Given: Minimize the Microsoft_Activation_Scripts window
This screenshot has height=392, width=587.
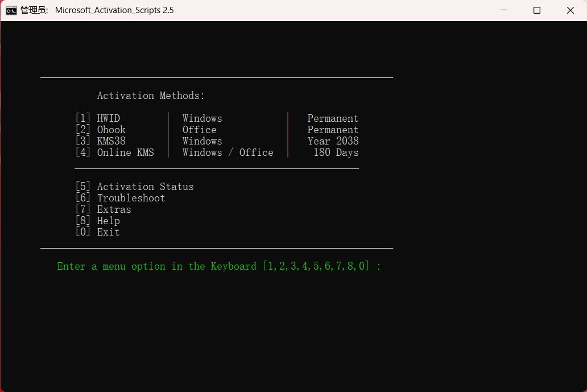Looking at the screenshot, I should tap(504, 10).
